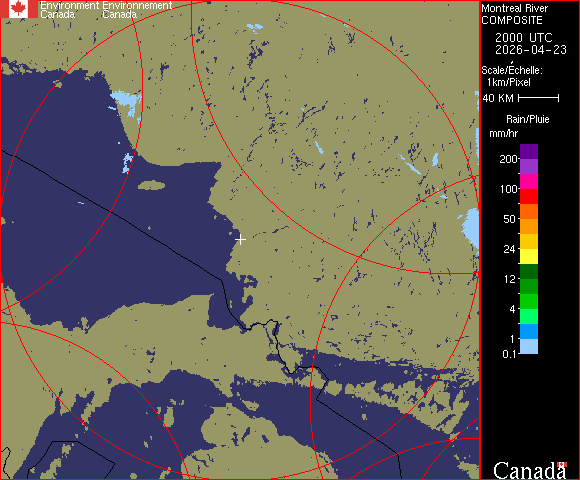Click the 40 KM scale bar
The height and width of the screenshot is (480, 580).
(x=539, y=98)
